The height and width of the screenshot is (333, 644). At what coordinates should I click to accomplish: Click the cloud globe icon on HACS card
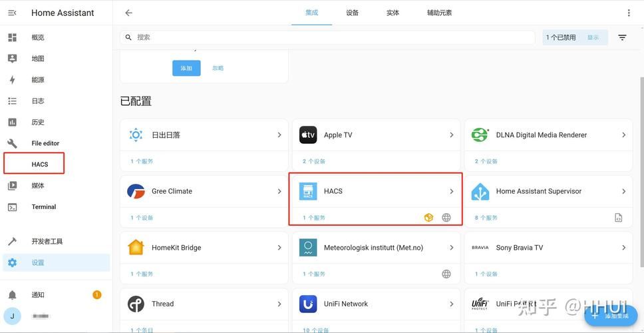pyautogui.click(x=446, y=218)
